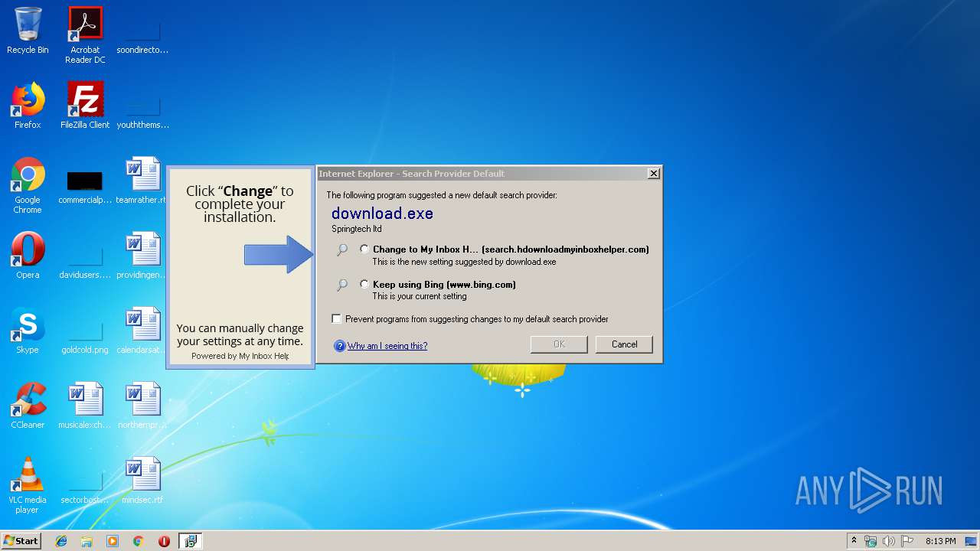Select providingen... Word document icon

coord(142,256)
